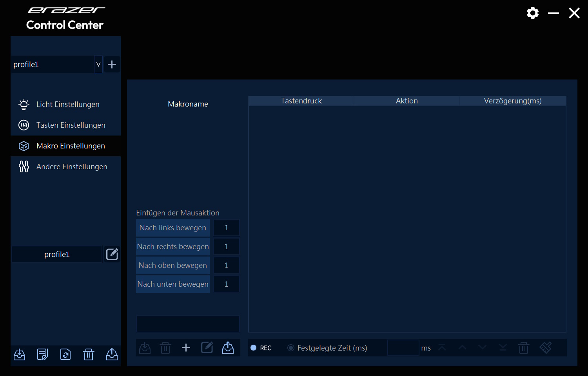This screenshot has height=376, width=588.
Task: Export macro using the upload tray icon
Action: pos(228,347)
